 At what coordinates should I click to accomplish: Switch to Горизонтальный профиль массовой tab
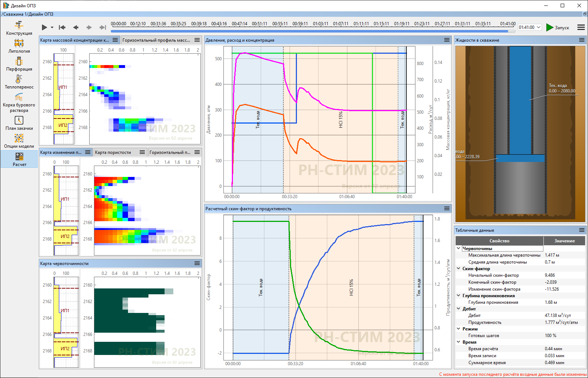(157, 40)
